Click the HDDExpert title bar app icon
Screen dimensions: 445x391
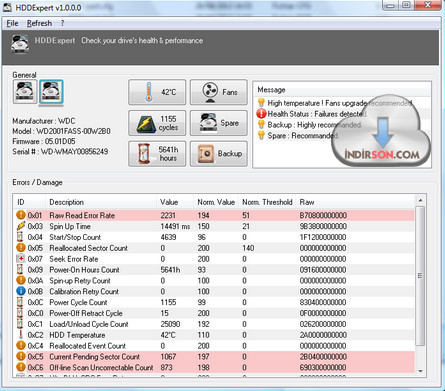7,7
